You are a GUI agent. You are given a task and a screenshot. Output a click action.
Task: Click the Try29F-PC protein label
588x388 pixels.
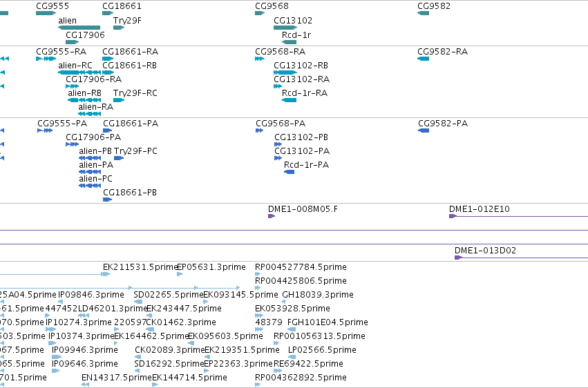(x=135, y=151)
